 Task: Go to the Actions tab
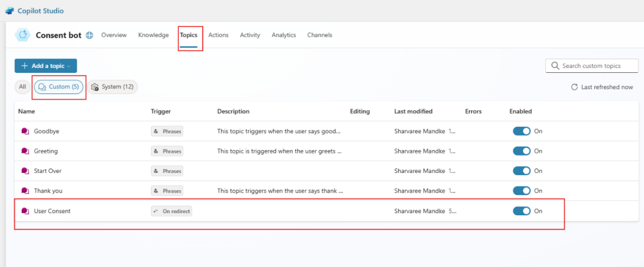pyautogui.click(x=218, y=35)
